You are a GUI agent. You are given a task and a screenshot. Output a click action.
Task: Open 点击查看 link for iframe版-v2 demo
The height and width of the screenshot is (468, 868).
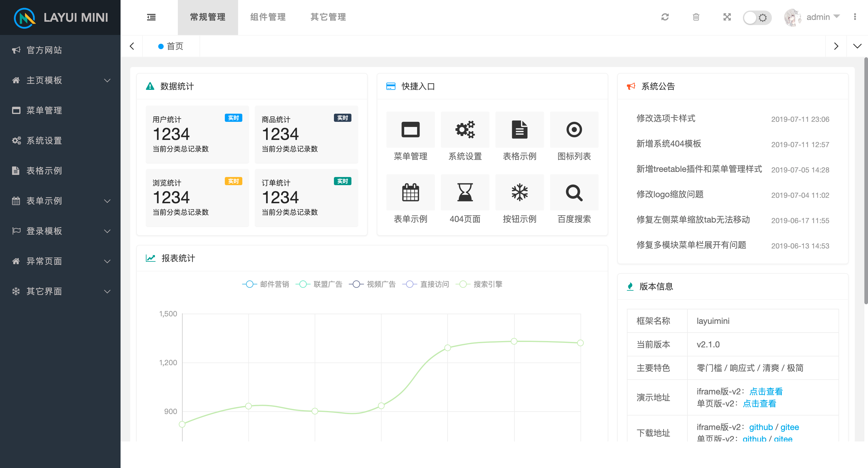pos(766,391)
